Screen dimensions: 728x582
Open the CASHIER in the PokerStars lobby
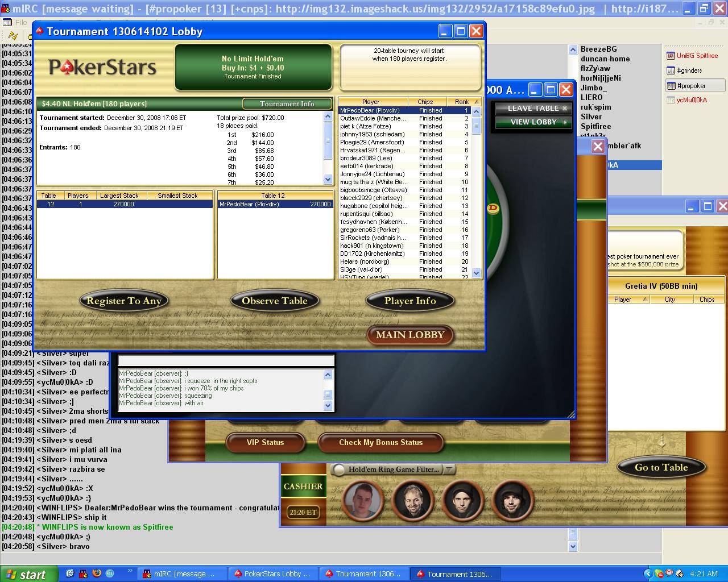point(303,487)
